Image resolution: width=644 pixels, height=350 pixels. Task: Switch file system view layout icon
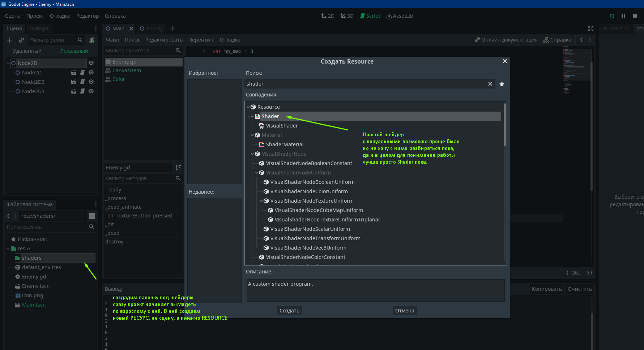coord(92,216)
